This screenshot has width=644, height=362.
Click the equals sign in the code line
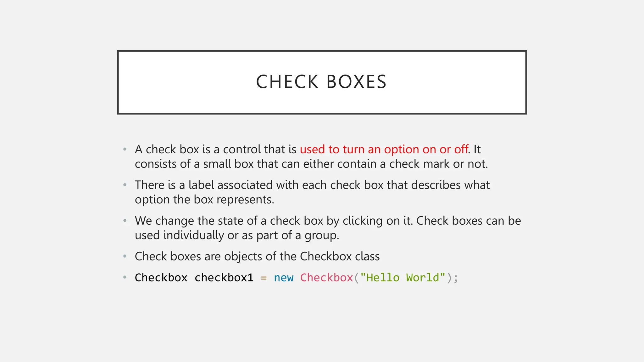[x=264, y=278]
